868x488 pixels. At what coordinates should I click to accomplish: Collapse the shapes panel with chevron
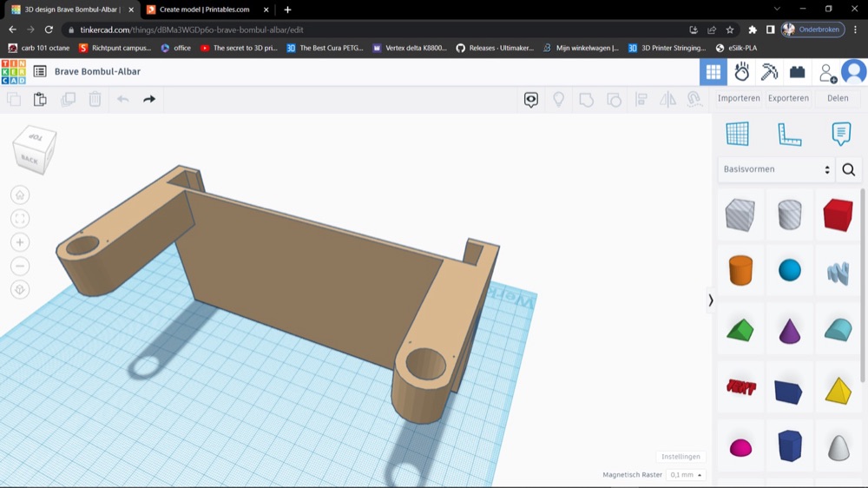tap(711, 300)
